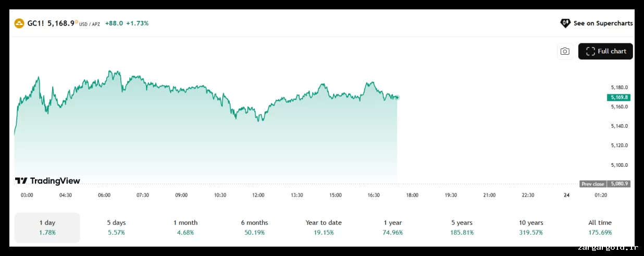This screenshot has width=644, height=256.
Task: Open See on Supercharts link
Action: coord(603,23)
